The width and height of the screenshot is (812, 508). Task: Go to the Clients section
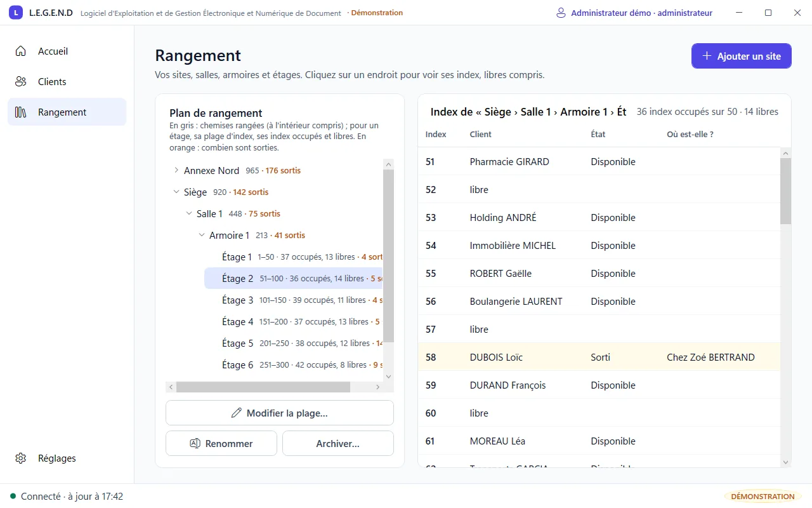[x=67, y=81]
